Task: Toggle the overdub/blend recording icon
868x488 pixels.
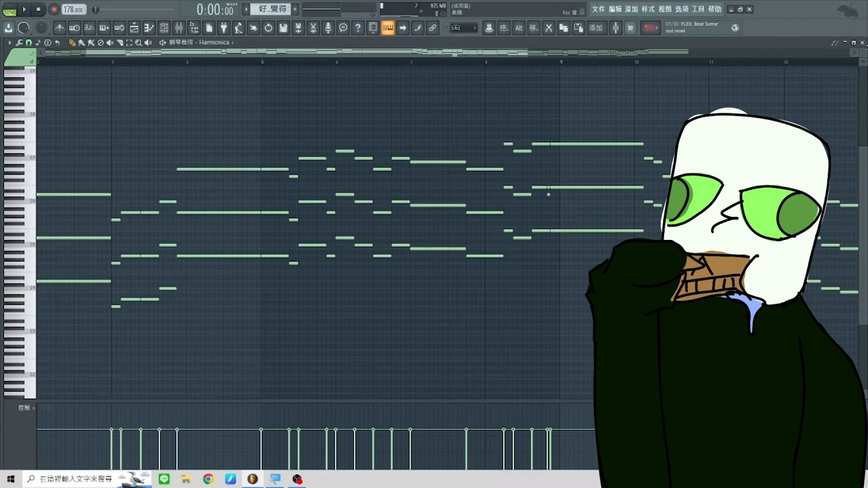Action: 104,28
